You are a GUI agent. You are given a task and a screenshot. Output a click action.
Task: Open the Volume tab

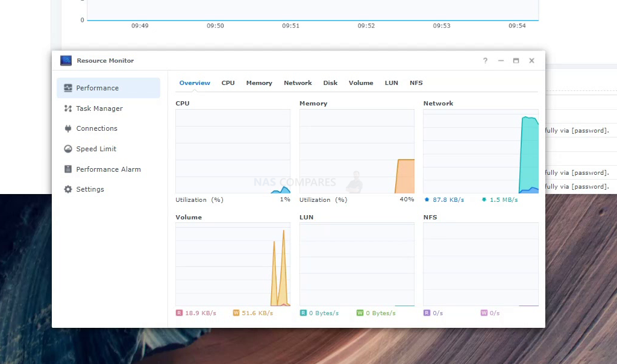361,83
